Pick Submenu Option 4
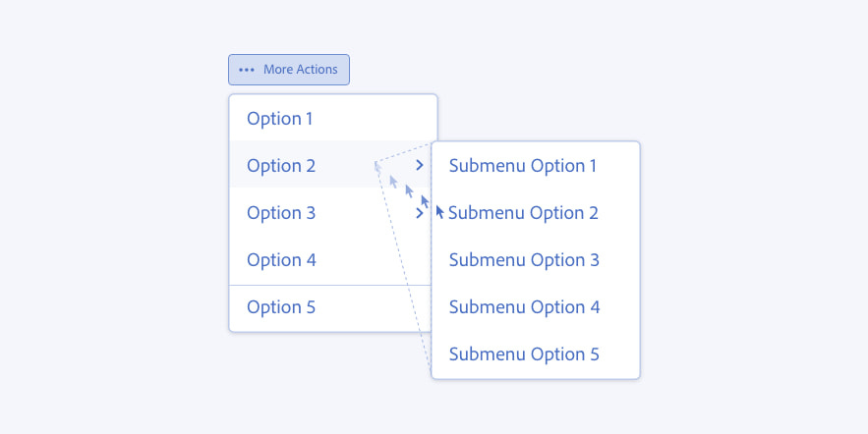 523,307
